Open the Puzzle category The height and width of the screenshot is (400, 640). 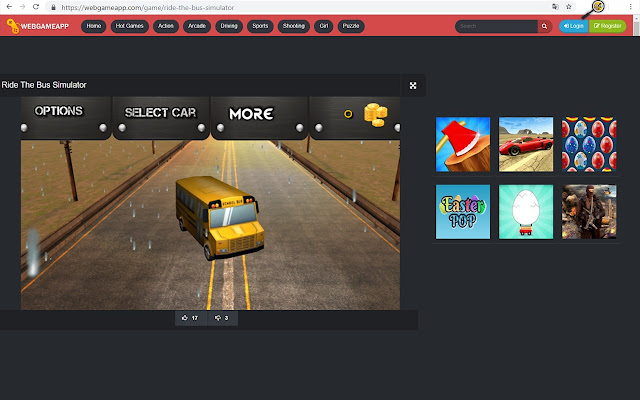coord(351,26)
